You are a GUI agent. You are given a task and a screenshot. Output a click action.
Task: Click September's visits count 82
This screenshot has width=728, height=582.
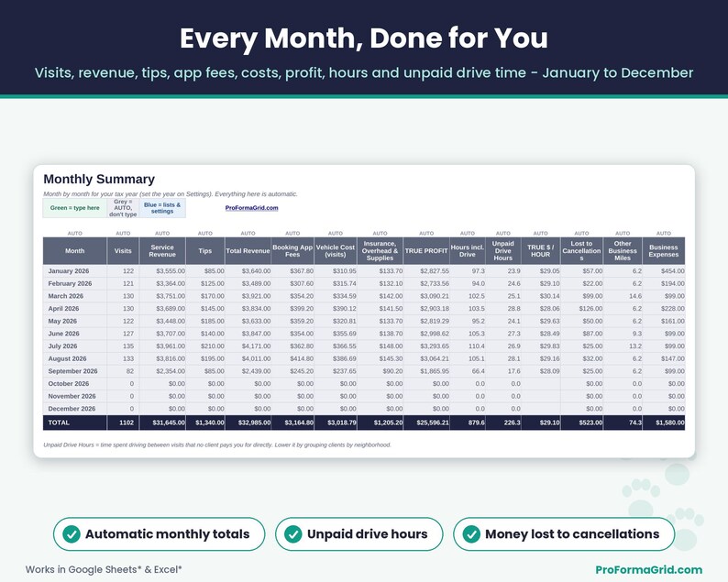point(123,371)
